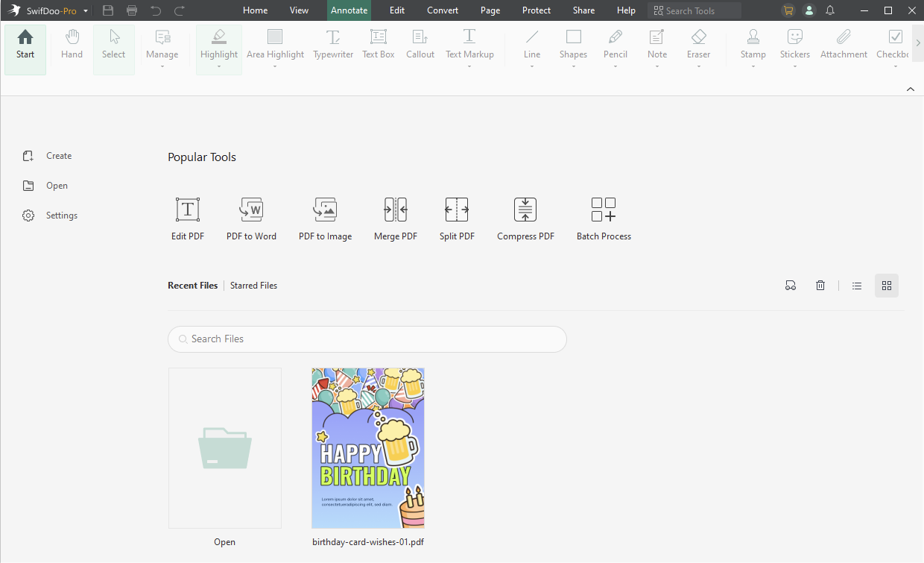Image resolution: width=924 pixels, height=563 pixels.
Task: Switch to the Convert tab
Action: pyautogui.click(x=443, y=10)
